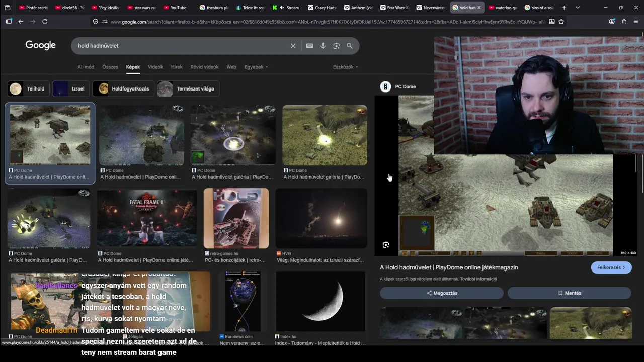
Task: Open the Firefox hamburger application menu
Action: 636,22
